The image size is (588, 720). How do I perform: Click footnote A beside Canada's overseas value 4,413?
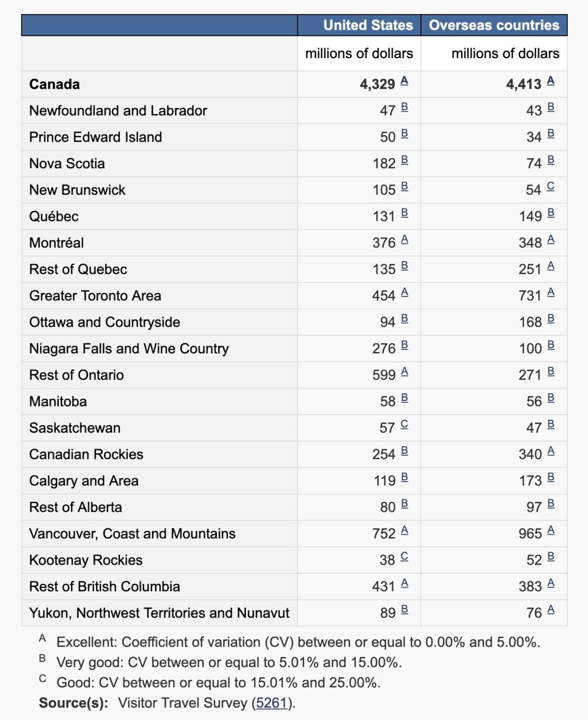coord(550,81)
